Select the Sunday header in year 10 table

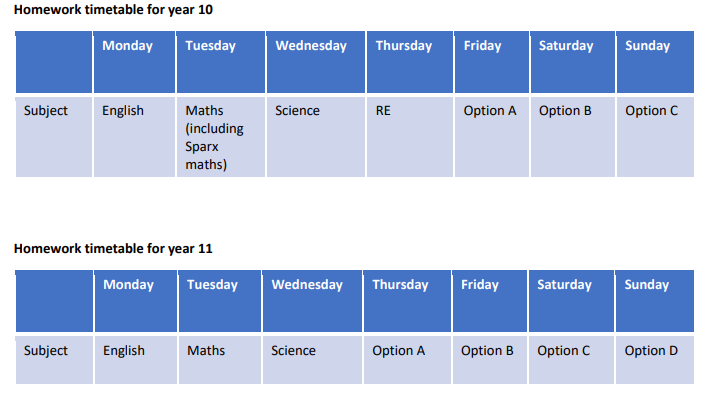[655, 62]
